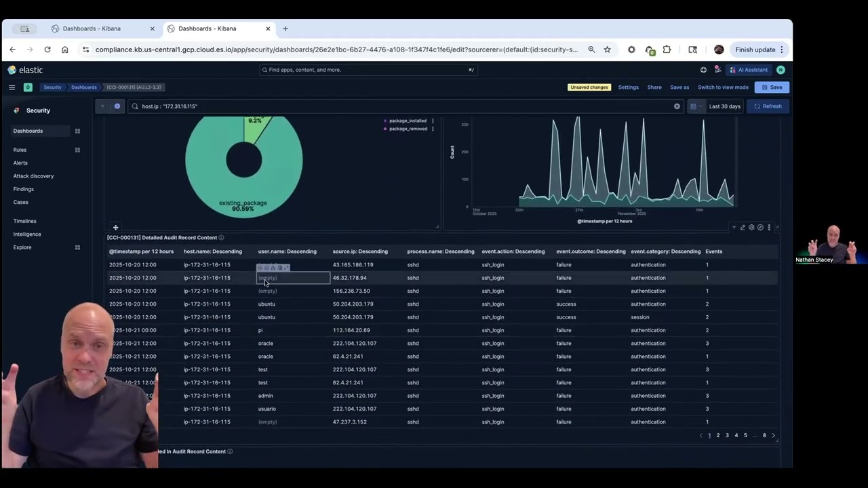Viewport: 868px width, 488px height.
Task: Click the Last 30 days time range
Action: tap(725, 106)
